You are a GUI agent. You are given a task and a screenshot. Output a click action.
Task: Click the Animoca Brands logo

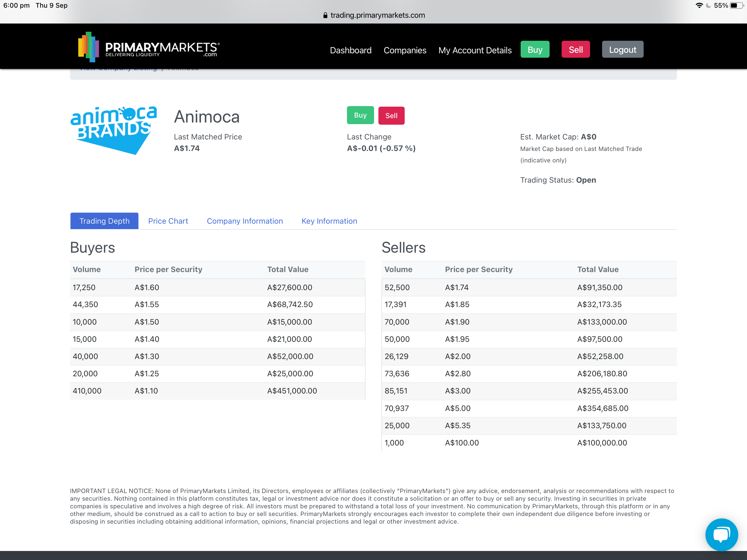pos(114,130)
